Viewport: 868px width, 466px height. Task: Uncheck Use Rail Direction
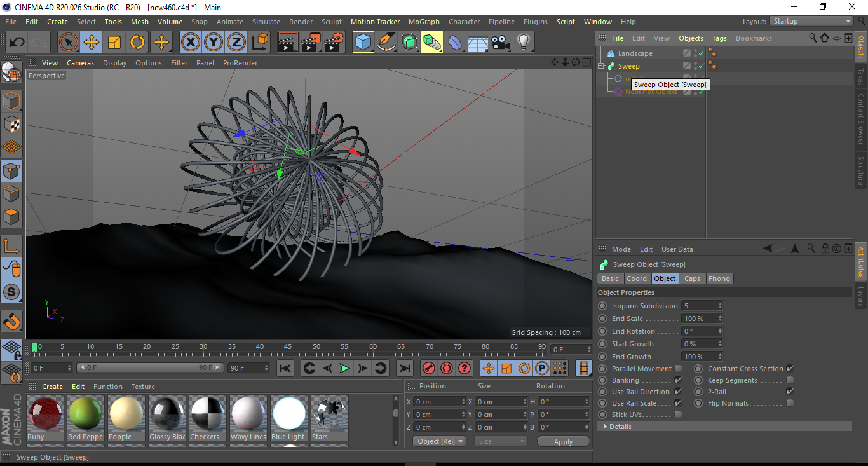(x=678, y=392)
